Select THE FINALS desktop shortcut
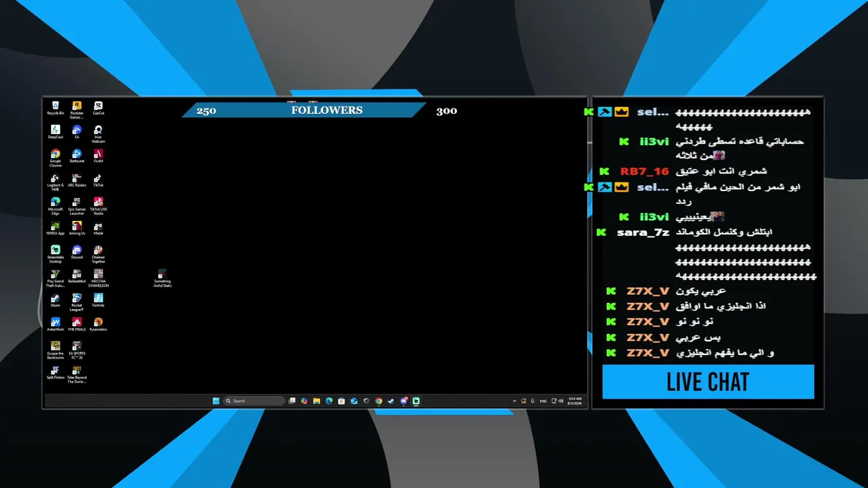The height and width of the screenshot is (488, 868). coord(77,325)
